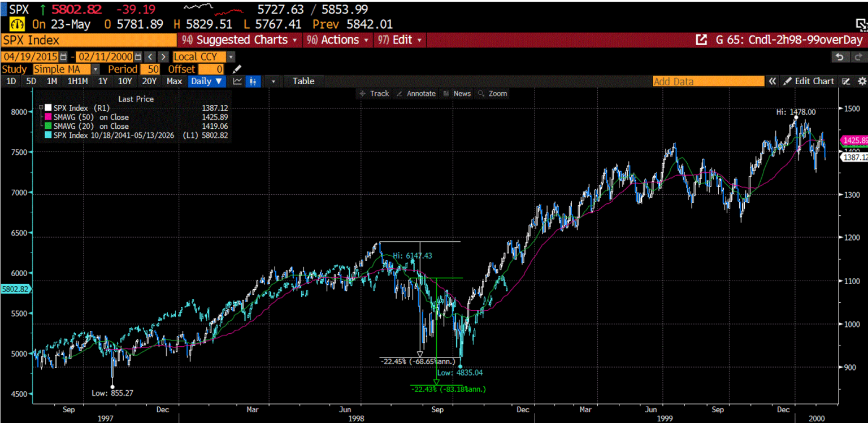Activate the Track crosshair tool
Viewport: 868px width, 423px height.
pos(374,94)
